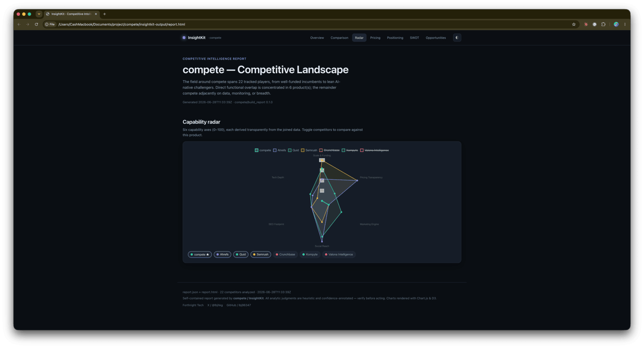Open the round gray extension icon
The width and height of the screenshot is (644, 348).
coord(594,25)
